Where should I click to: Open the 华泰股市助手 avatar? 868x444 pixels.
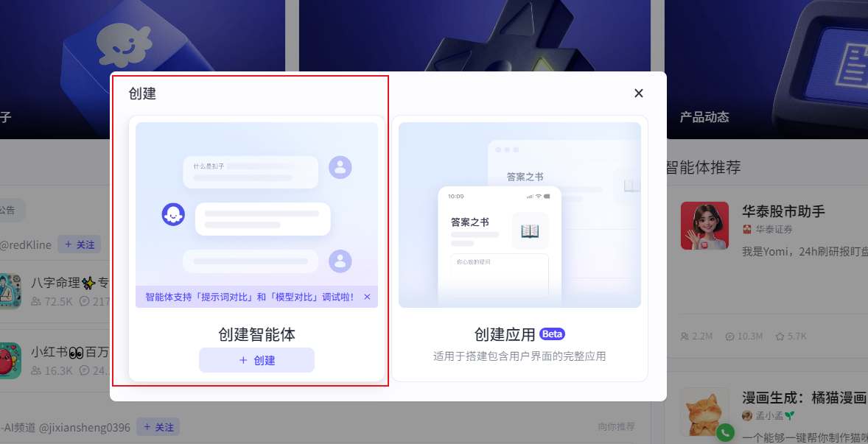[704, 225]
